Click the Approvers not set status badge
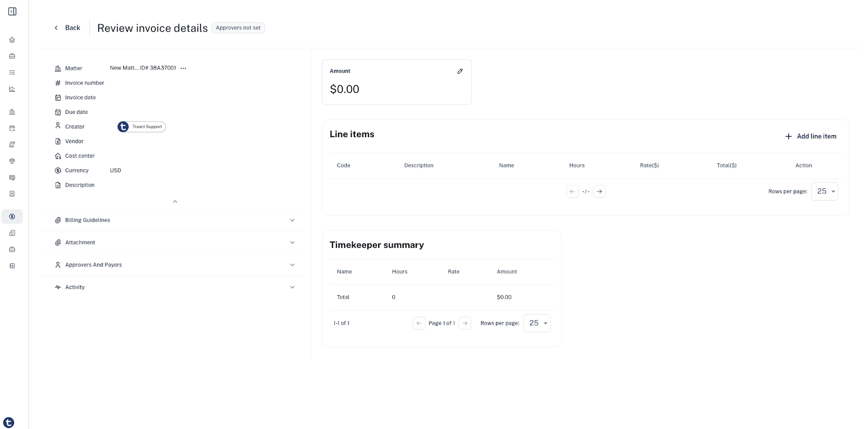Image resolution: width=868 pixels, height=429 pixels. coord(238,28)
